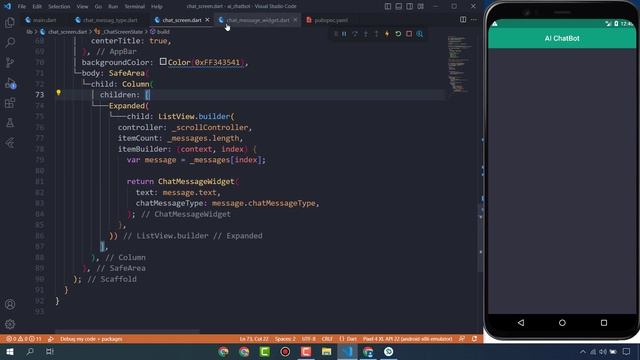Screen dimensions: 640x360
Task: Switch to the chat_messag_type.dart tab
Action: pos(110,20)
